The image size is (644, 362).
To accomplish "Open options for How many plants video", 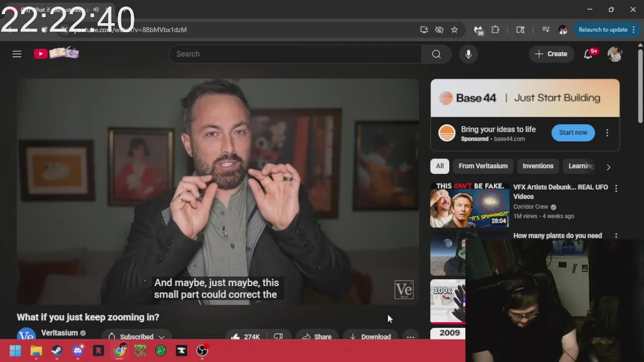I will (x=616, y=236).
